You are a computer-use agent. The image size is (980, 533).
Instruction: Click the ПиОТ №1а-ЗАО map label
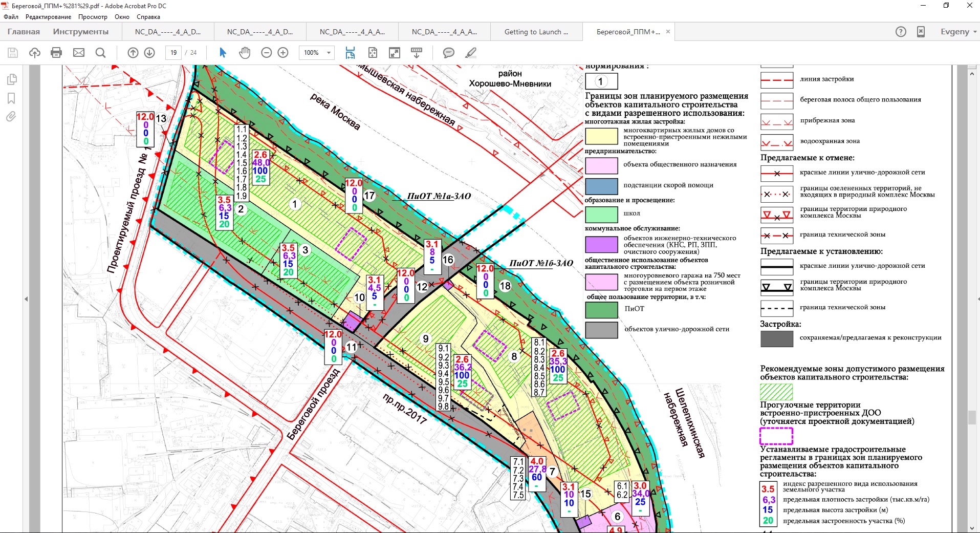tap(439, 196)
